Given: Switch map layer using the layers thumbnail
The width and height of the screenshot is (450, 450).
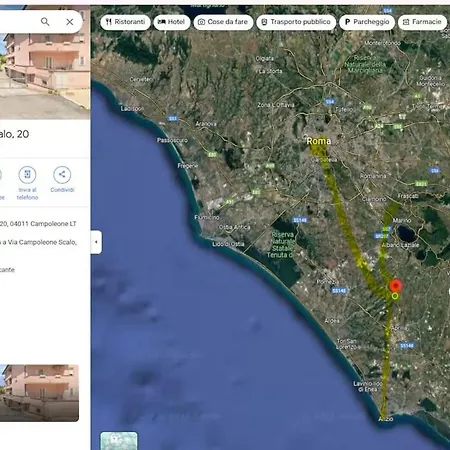Looking at the screenshot, I should (119, 441).
